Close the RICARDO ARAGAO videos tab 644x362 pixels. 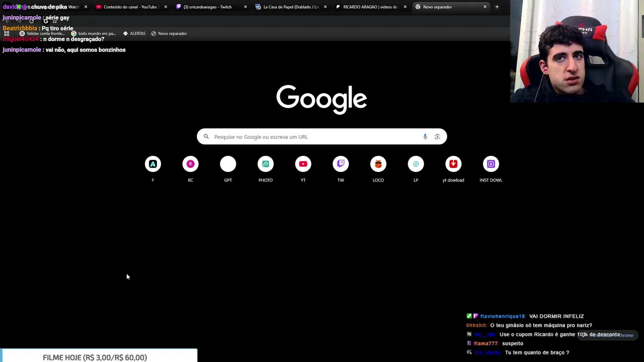point(405,7)
